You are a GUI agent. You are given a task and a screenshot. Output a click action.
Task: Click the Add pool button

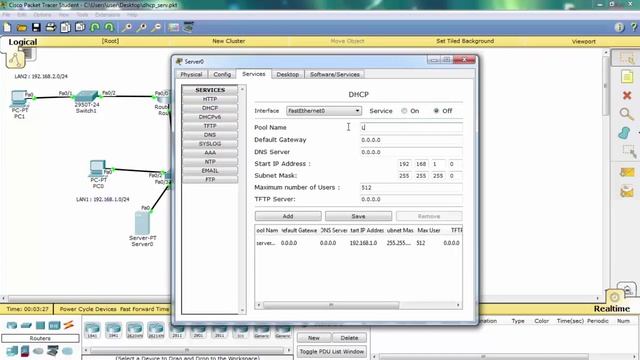(x=288, y=216)
